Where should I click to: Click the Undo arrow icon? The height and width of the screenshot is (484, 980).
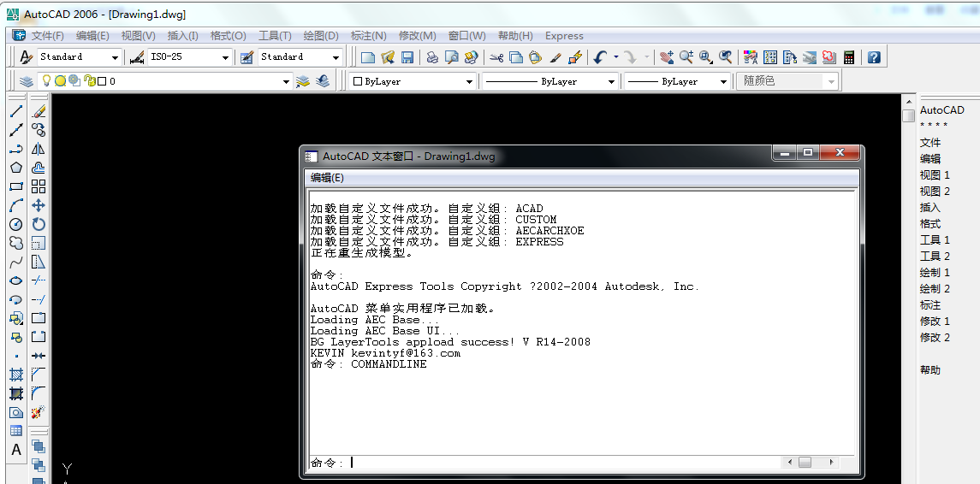(599, 57)
